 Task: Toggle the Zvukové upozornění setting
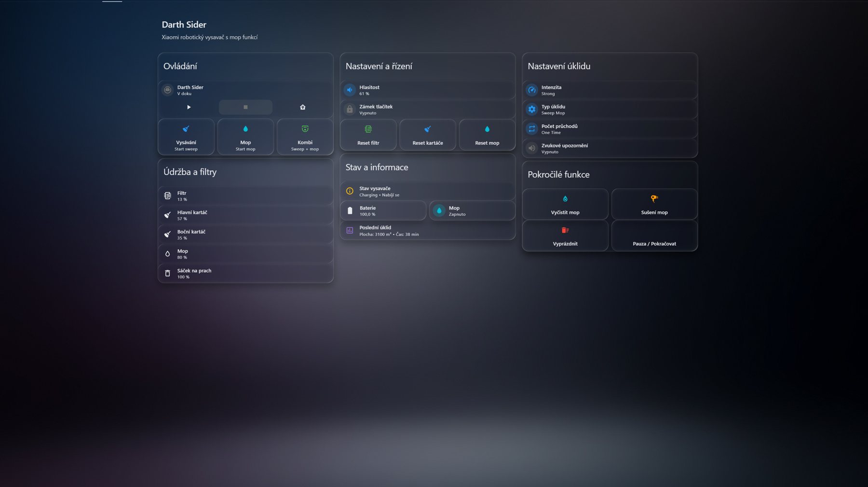coord(610,148)
